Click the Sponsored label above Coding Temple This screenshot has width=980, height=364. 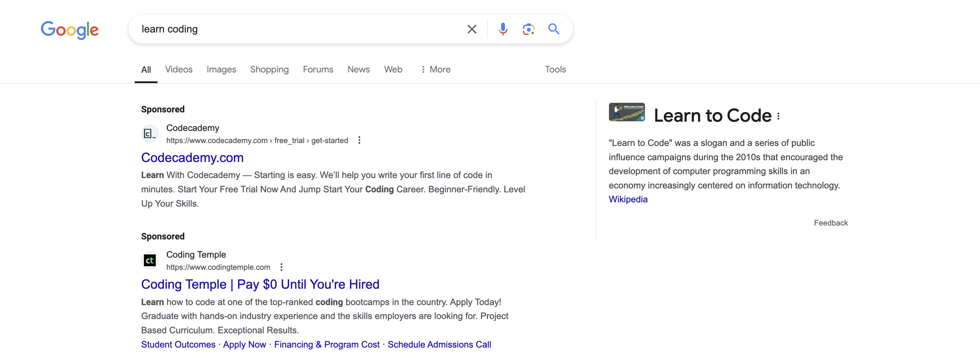point(163,236)
